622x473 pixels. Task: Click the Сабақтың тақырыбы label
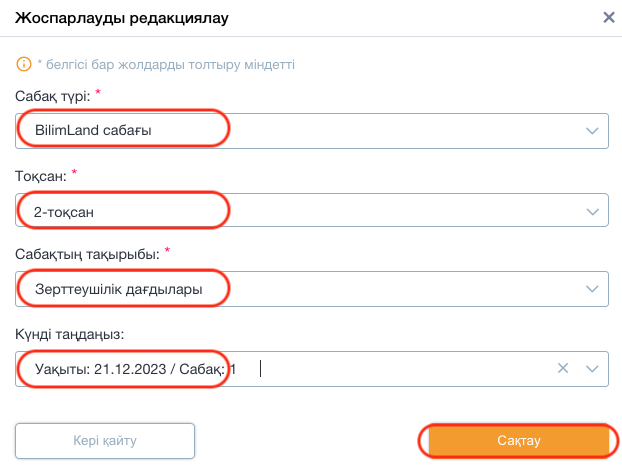87,254
